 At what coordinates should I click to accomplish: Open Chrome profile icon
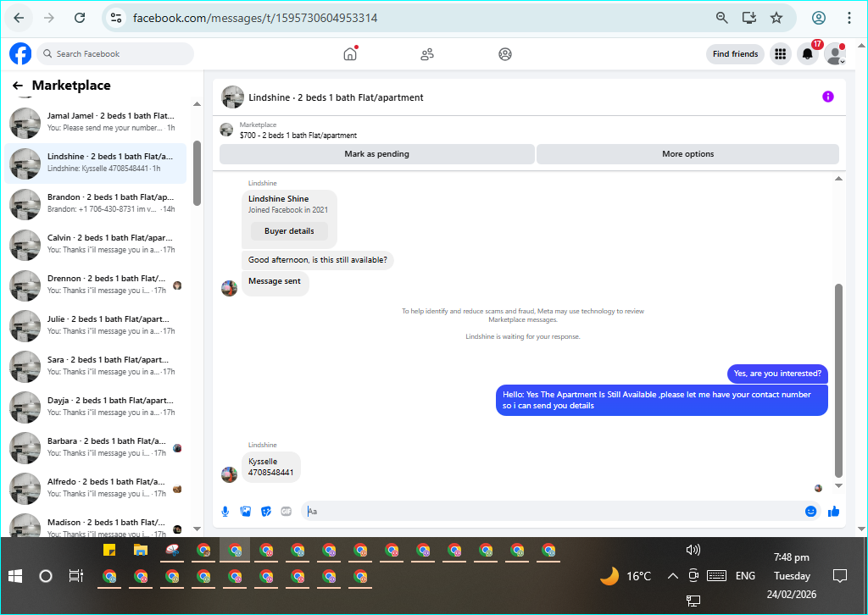pos(818,18)
